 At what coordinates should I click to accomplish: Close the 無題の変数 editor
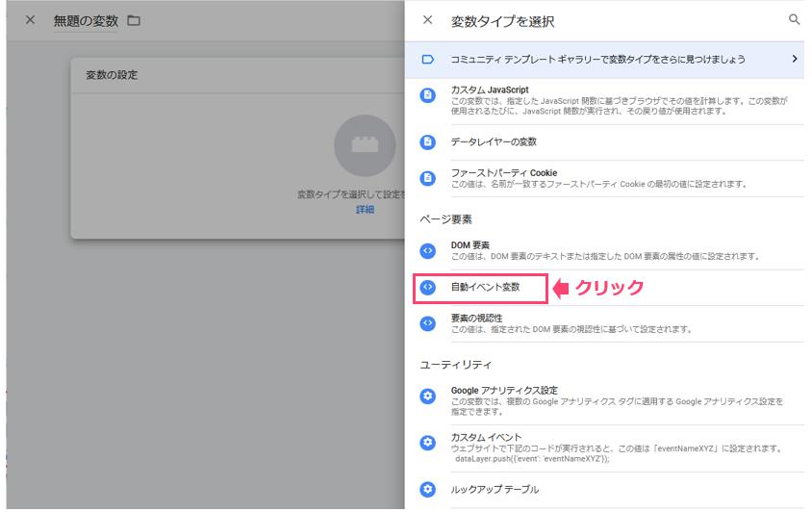[x=30, y=20]
